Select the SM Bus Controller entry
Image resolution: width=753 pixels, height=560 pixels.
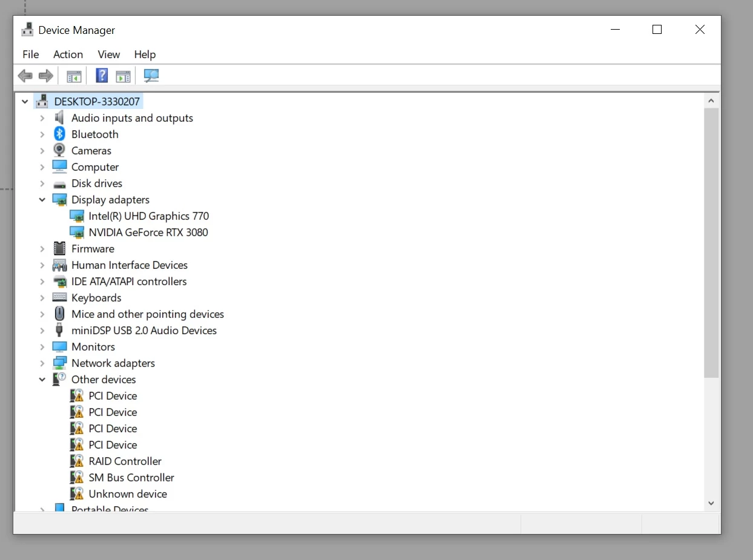[131, 477]
